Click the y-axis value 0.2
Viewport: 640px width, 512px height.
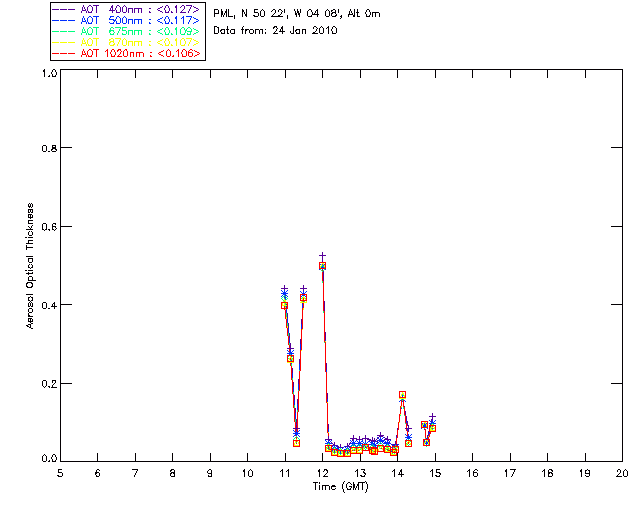(49, 384)
